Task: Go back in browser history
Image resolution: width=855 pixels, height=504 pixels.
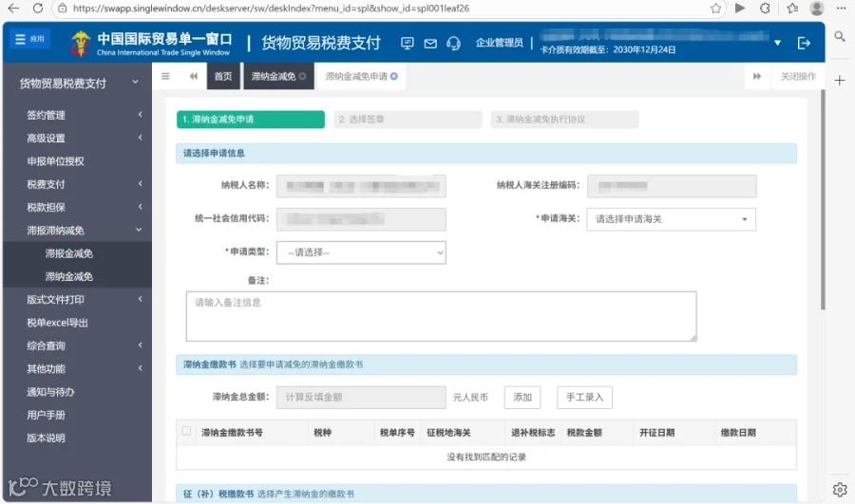Action: [13, 9]
